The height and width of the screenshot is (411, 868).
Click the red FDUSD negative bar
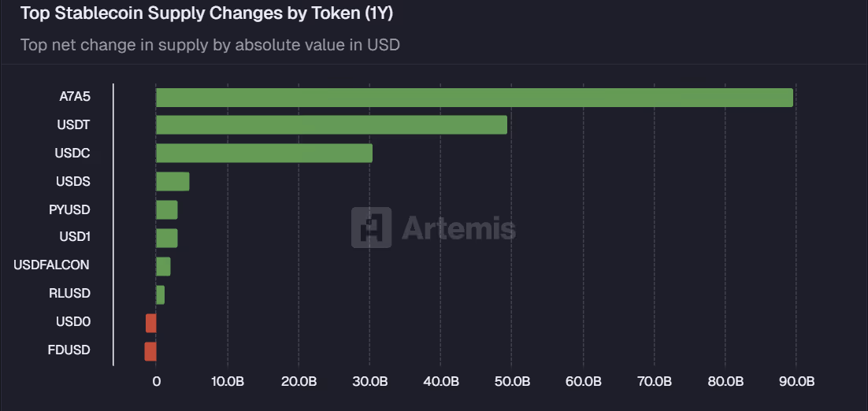tap(150, 351)
